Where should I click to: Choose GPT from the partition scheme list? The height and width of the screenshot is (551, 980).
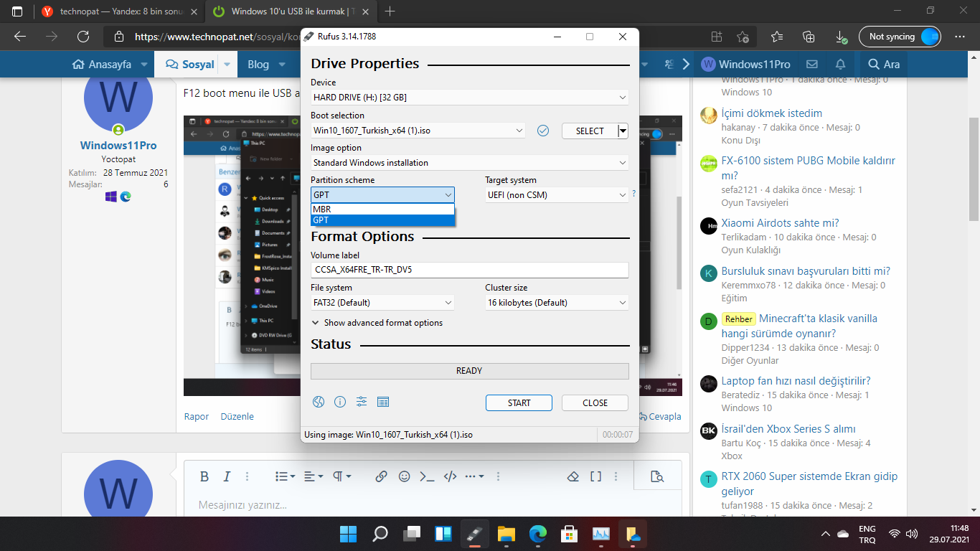pos(382,220)
